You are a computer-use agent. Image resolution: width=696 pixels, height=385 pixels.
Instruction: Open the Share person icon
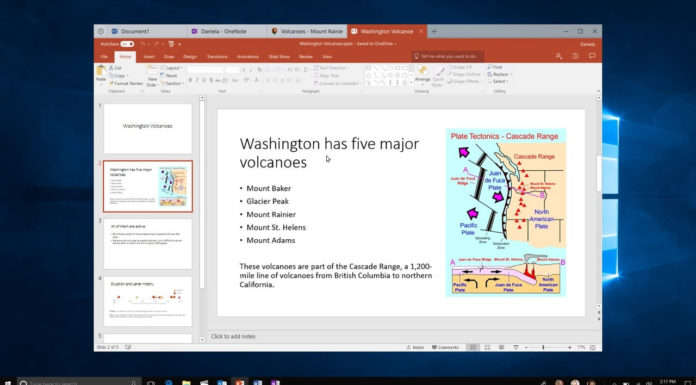[x=558, y=56]
